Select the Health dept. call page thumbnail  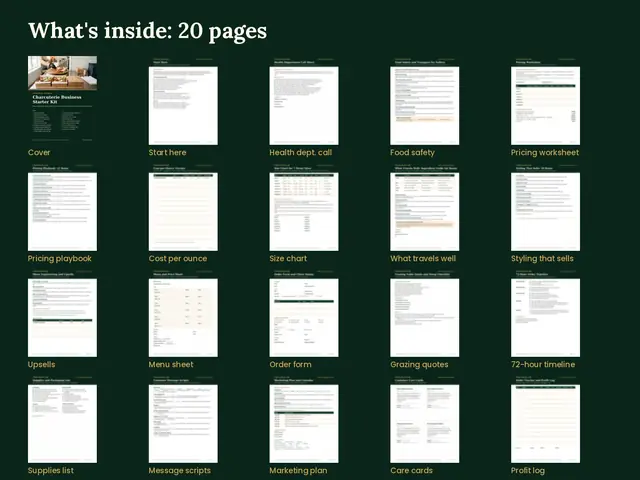(x=304, y=100)
